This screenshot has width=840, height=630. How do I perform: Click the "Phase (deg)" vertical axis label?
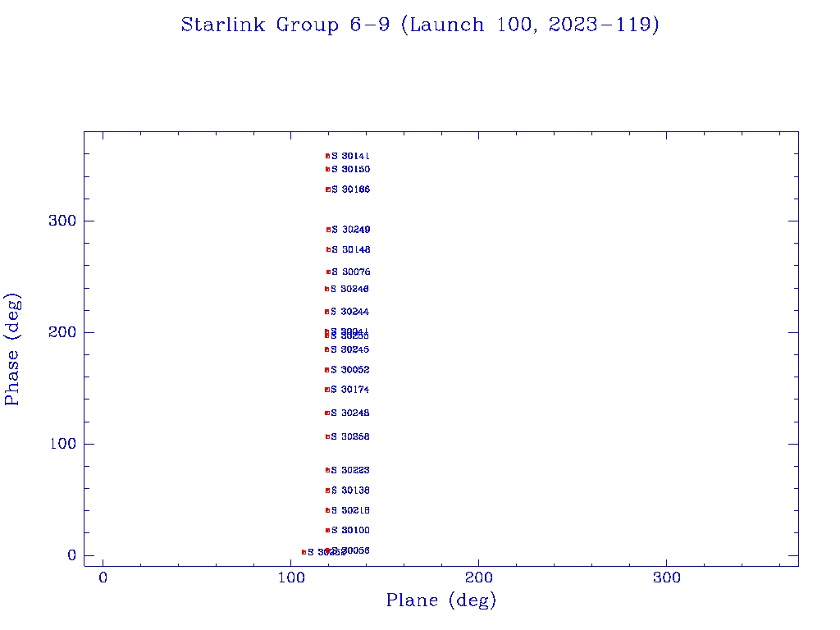(x=11, y=349)
